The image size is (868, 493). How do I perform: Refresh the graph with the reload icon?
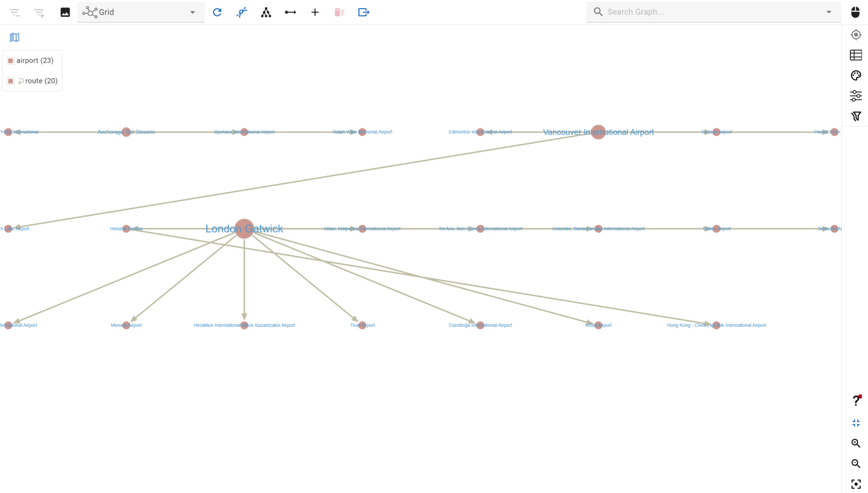point(217,12)
